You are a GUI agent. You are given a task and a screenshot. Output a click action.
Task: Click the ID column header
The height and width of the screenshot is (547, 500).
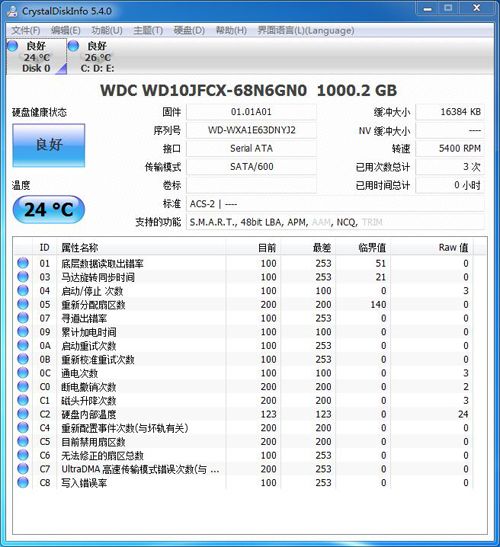tap(45, 248)
